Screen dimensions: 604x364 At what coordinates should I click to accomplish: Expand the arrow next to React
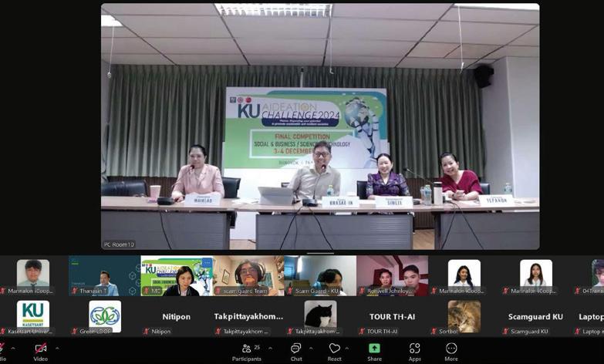pyautogui.click(x=346, y=349)
